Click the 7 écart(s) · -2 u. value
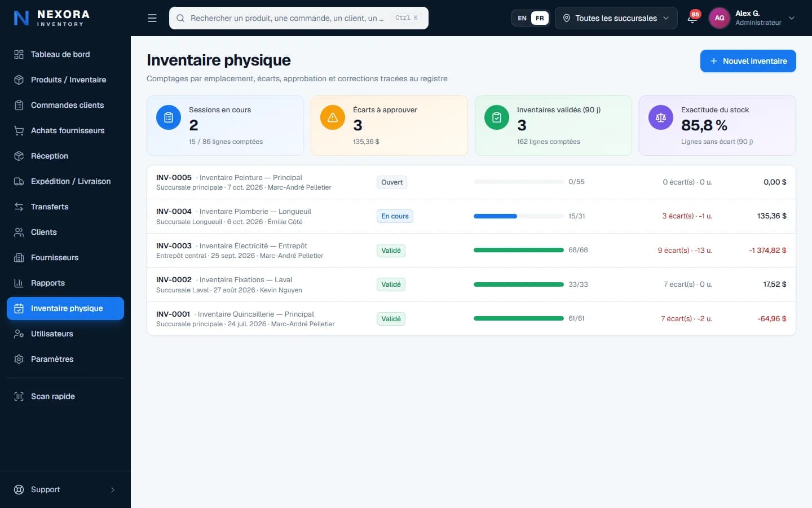 point(686,319)
